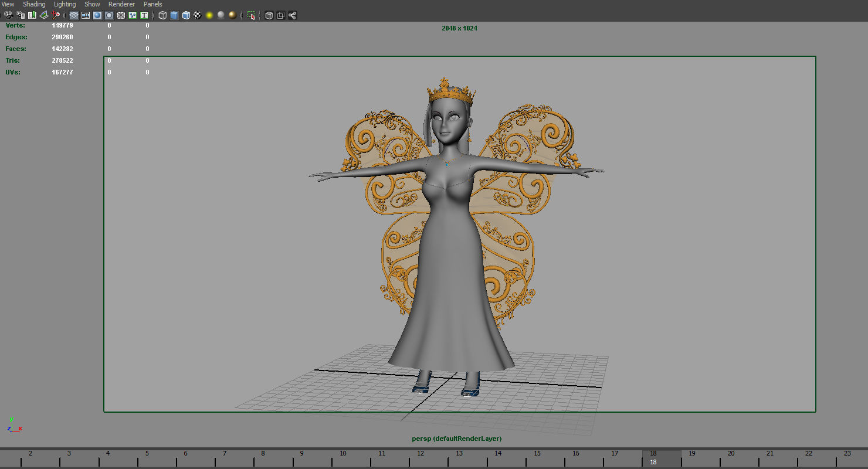
Task: Enable isolate select mode
Action: (250, 15)
